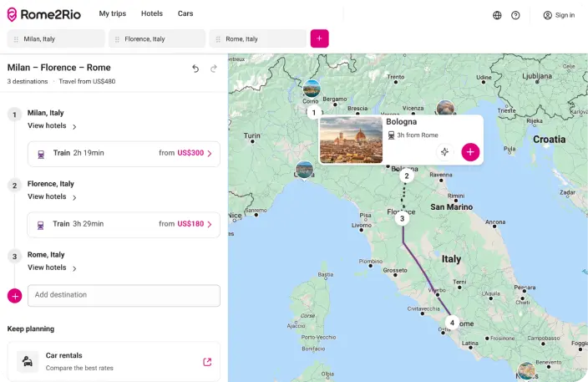Open the language globe icon

(497, 15)
